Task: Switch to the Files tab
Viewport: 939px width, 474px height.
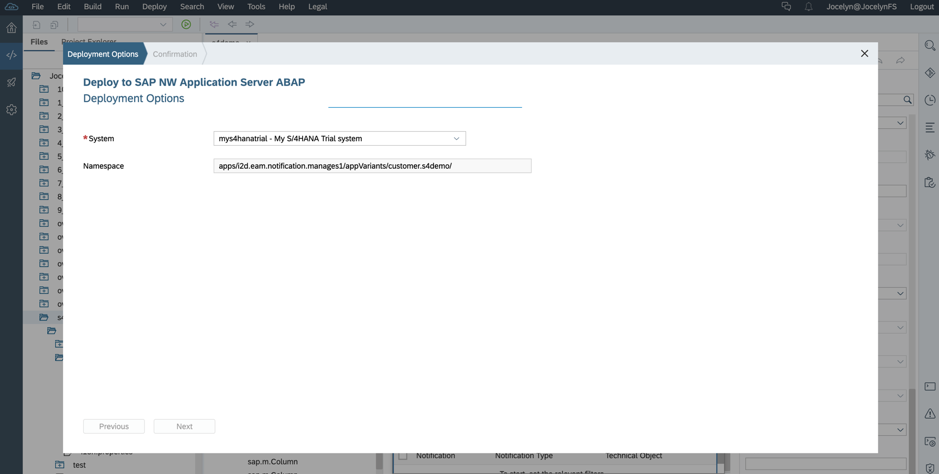Action: pyautogui.click(x=39, y=42)
